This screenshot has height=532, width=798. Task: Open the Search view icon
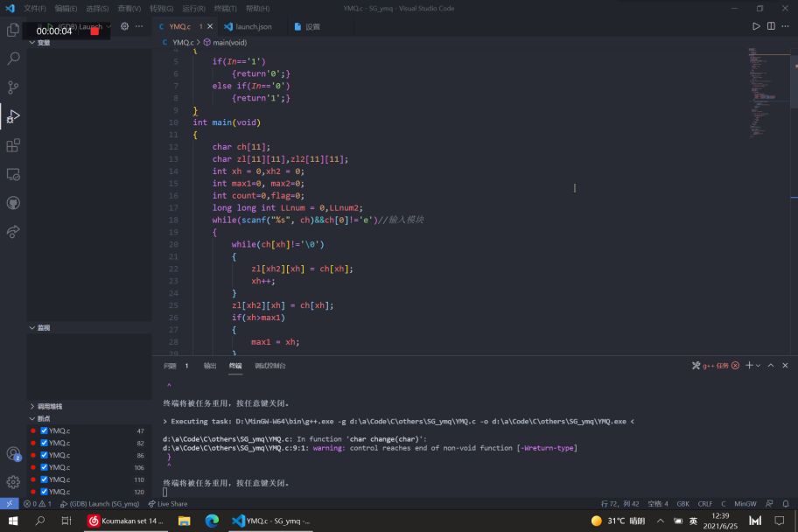pos(13,59)
